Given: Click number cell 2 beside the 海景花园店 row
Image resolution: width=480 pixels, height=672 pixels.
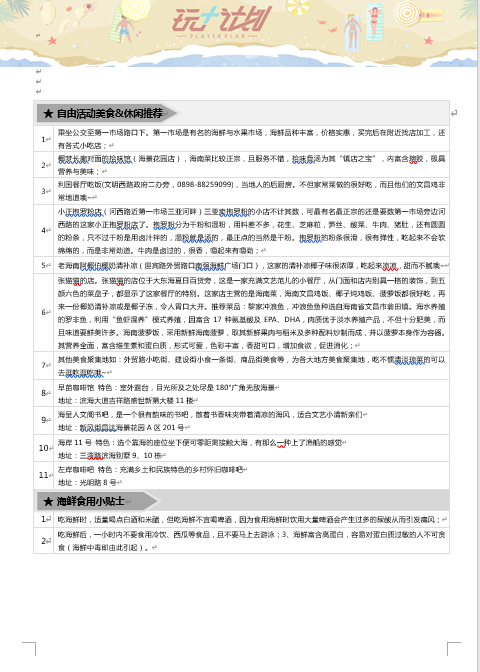Looking at the screenshot, I should point(44,165).
